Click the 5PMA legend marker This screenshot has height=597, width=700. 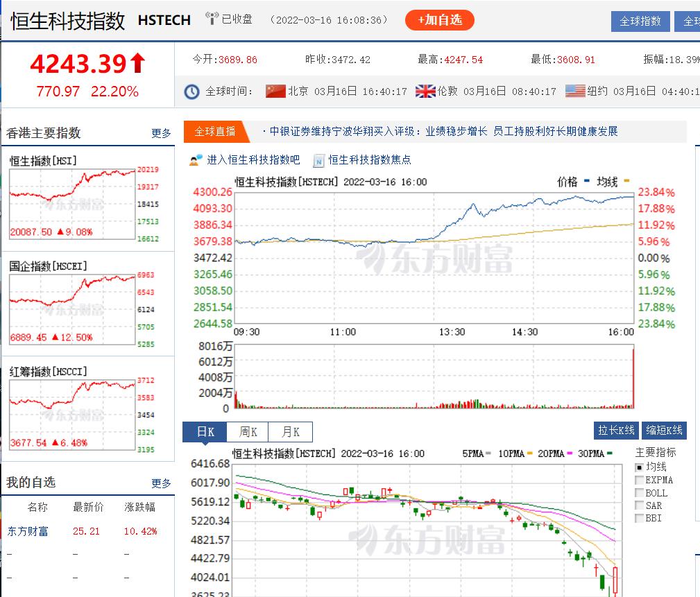[488, 453]
